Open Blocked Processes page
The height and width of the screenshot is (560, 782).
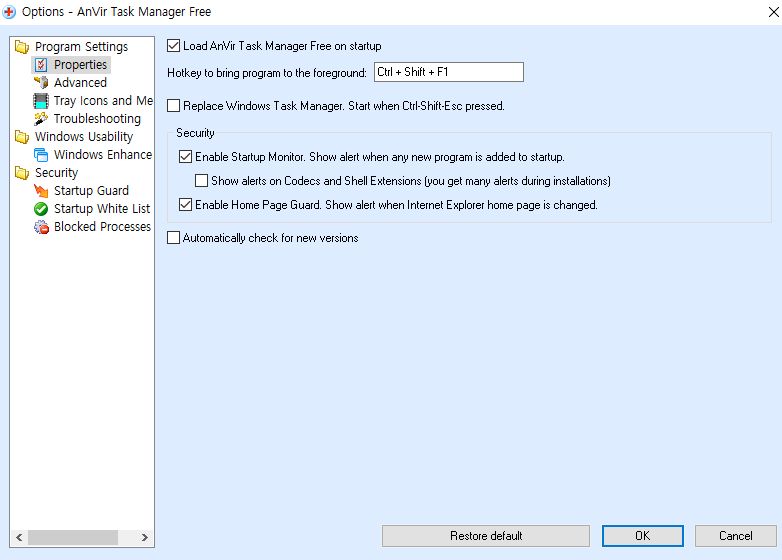(102, 226)
